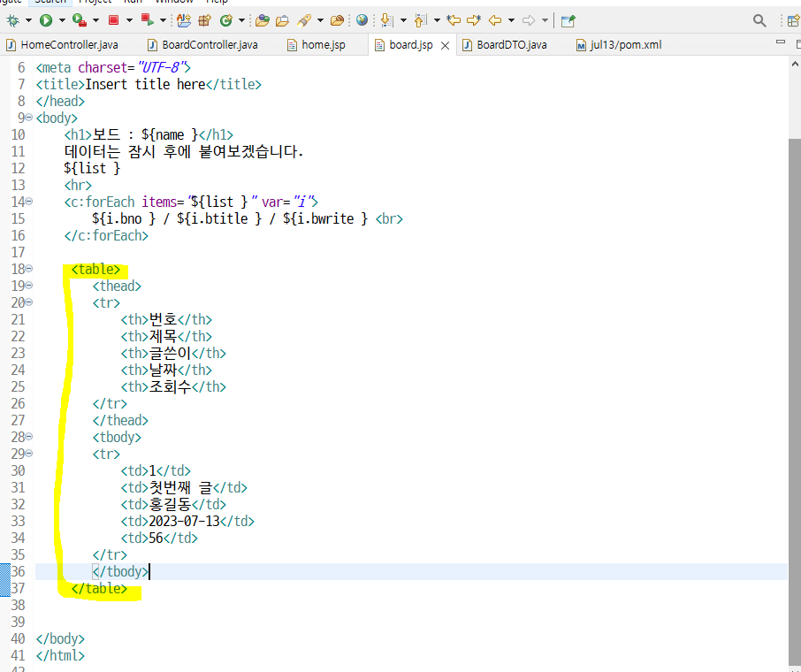Click the Next Annotation down-arrow icon
Viewport: 801px width, 672px height.
[x=386, y=20]
